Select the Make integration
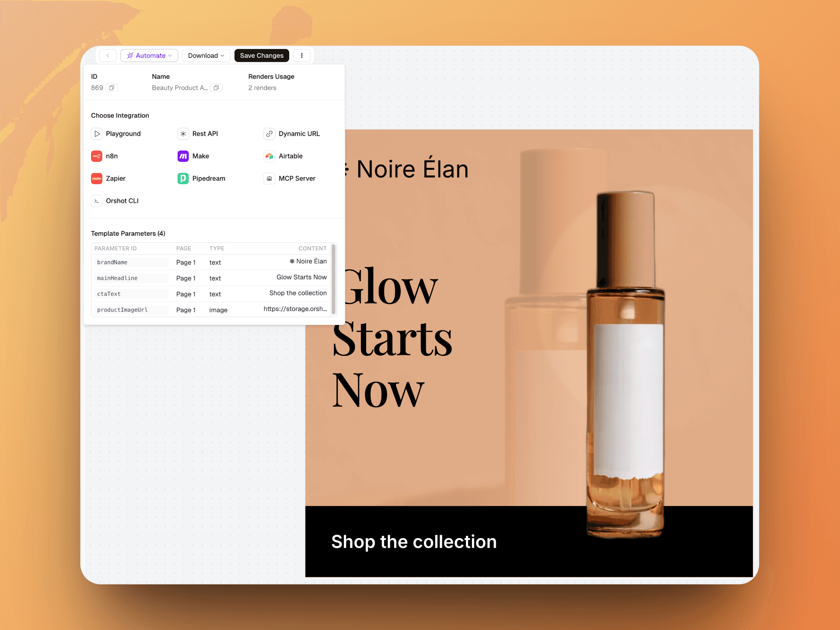The width and height of the screenshot is (840, 630). [193, 156]
